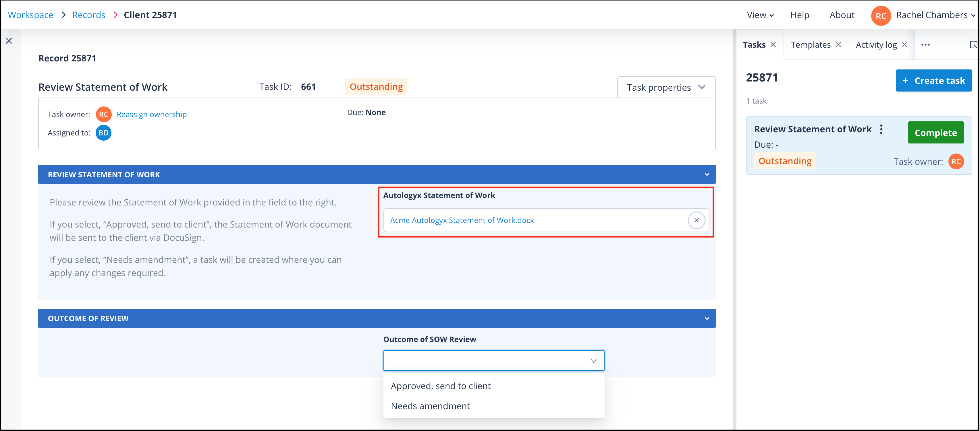Image resolution: width=980 pixels, height=431 pixels.
Task: Click the Client 25871 breadcrumb text
Action: (x=150, y=15)
